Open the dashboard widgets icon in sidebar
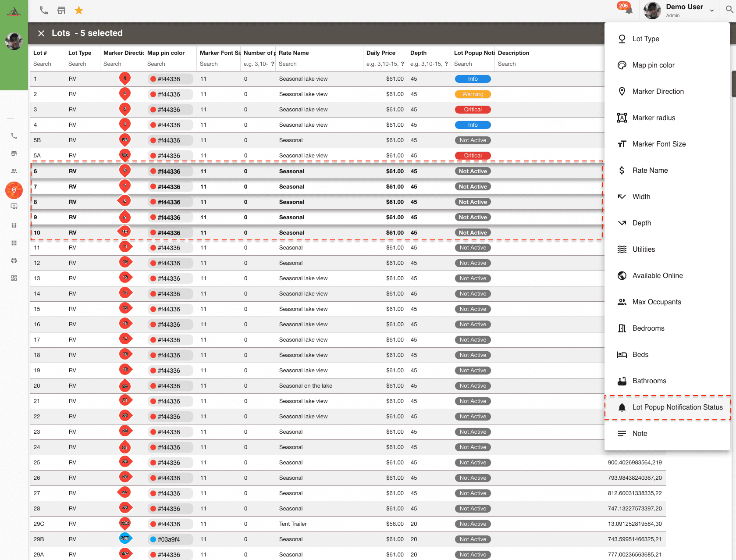This screenshot has height=560, width=736. pyautogui.click(x=14, y=278)
